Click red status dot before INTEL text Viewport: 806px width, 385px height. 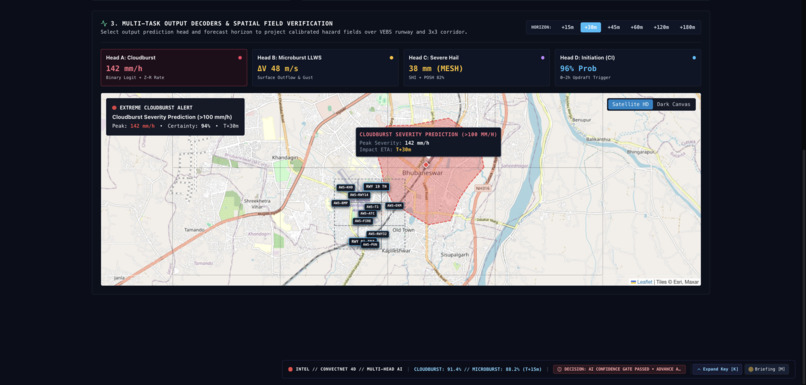coord(290,369)
